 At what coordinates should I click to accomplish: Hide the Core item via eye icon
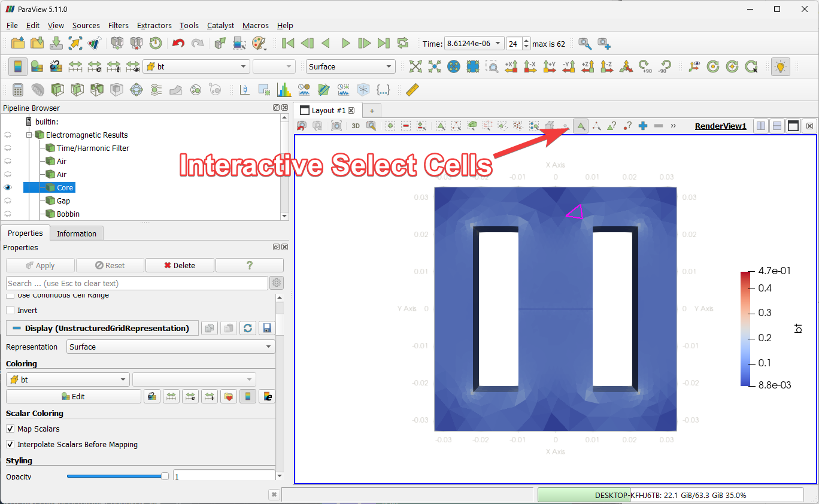8,187
